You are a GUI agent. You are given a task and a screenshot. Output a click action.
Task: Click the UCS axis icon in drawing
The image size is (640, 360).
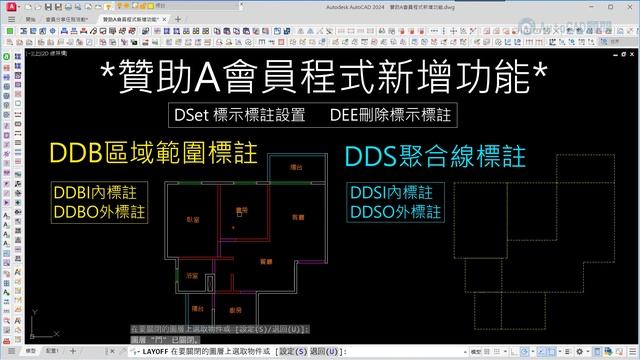coord(44,324)
